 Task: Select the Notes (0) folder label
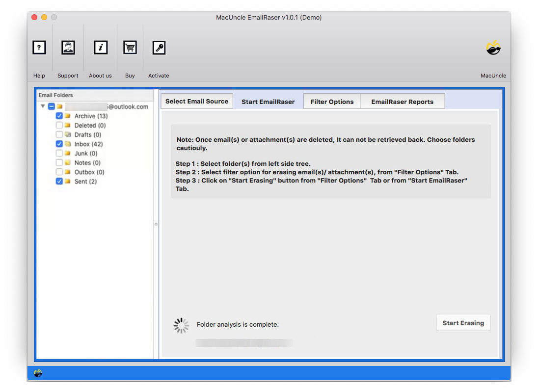pos(87,162)
